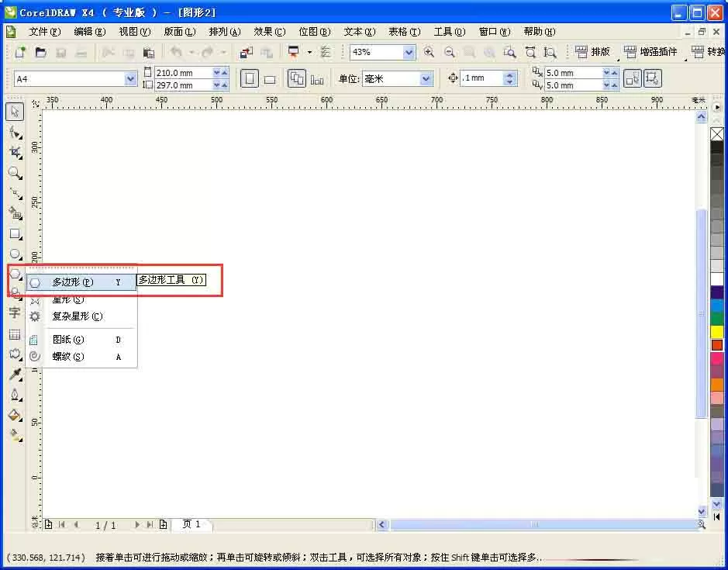Pick the yellow palette swatch
The width and height of the screenshot is (728, 570).
[x=717, y=332]
